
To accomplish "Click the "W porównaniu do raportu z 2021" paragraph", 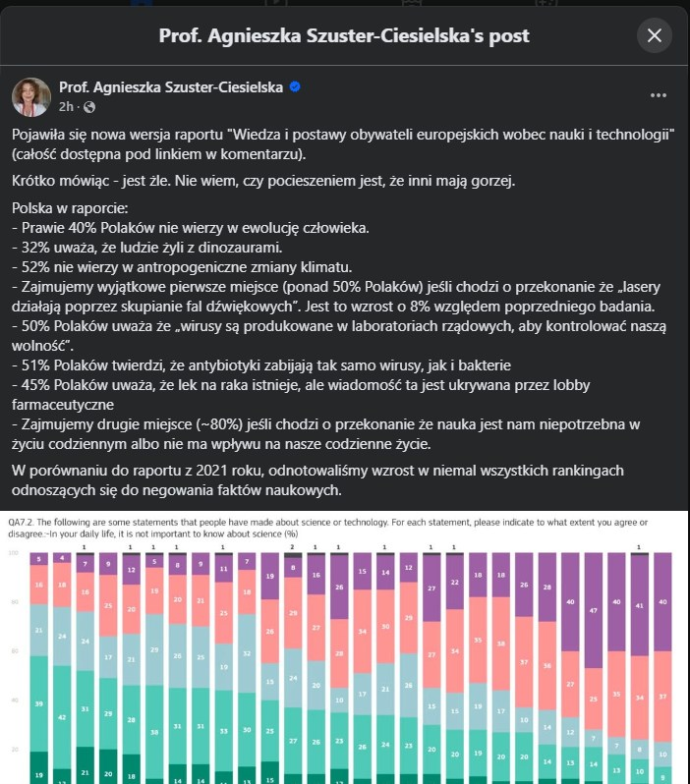I will pyautogui.click(x=324, y=478).
